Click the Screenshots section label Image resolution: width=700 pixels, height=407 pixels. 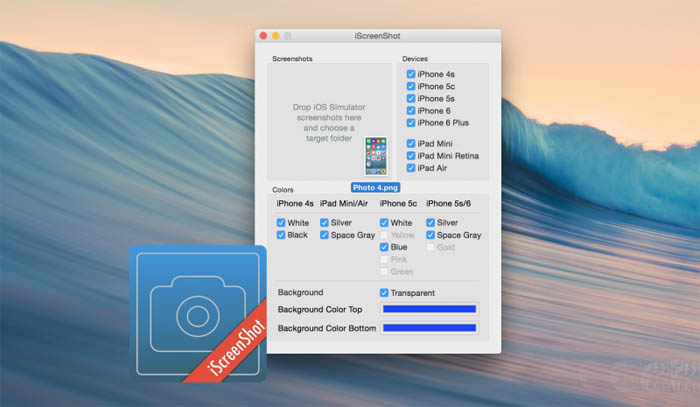[292, 58]
